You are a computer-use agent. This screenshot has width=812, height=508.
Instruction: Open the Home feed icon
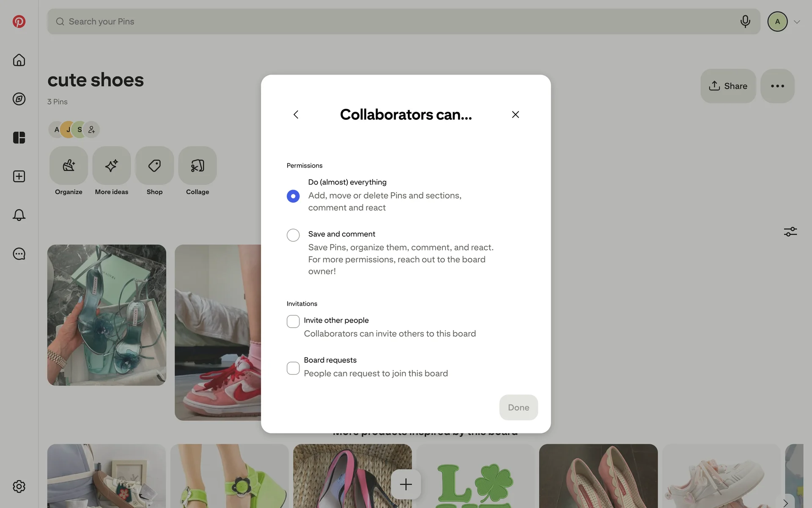click(19, 60)
